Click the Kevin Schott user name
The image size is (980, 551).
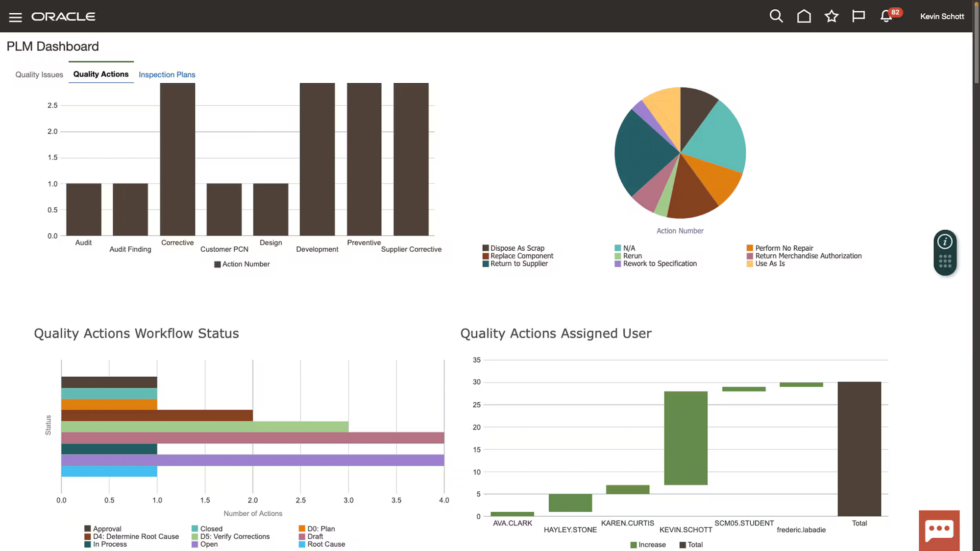click(941, 16)
